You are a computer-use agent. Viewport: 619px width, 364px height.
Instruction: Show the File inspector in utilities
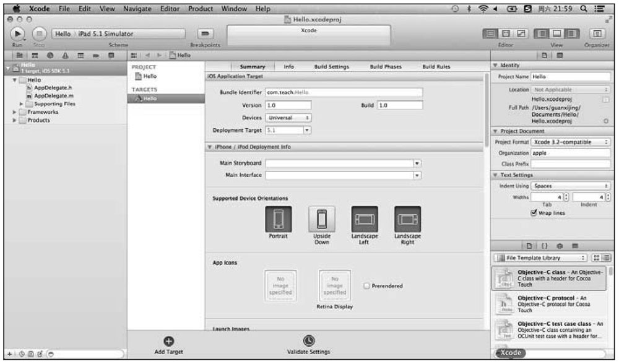pos(544,56)
